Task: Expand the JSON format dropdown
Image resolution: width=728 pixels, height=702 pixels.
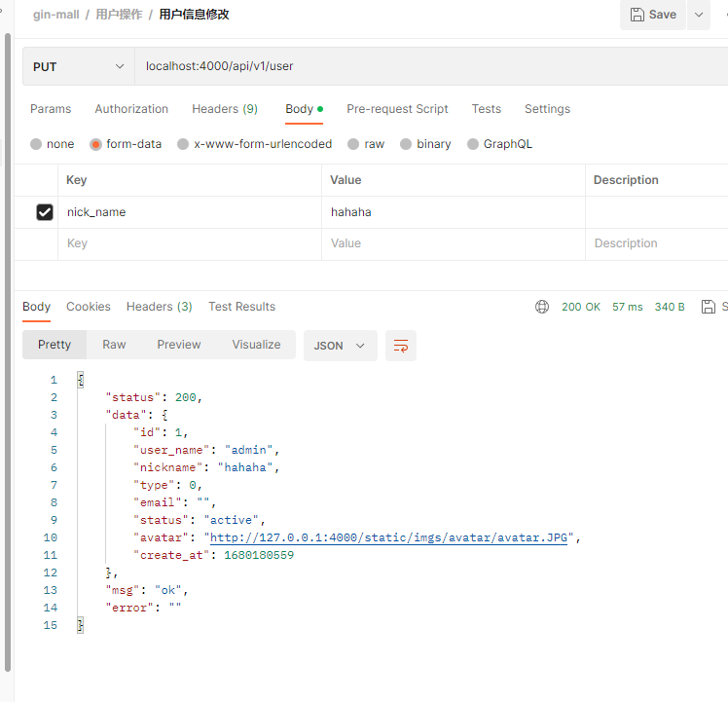Action: [340, 346]
